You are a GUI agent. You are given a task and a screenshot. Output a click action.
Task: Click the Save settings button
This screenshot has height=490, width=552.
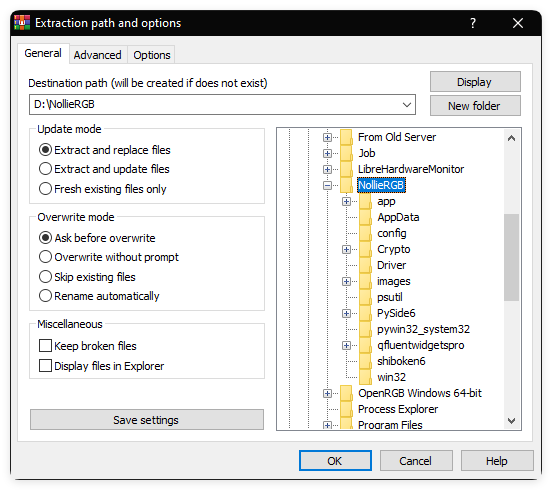(x=146, y=420)
